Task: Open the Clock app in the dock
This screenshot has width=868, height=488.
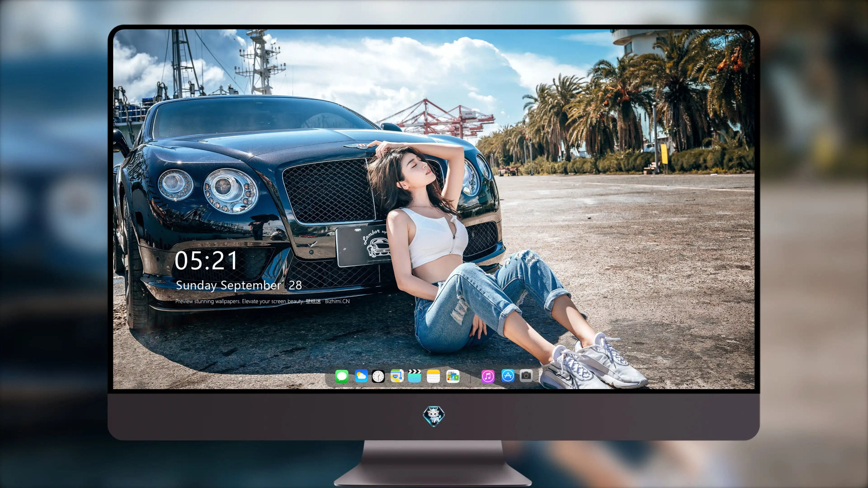Action: click(378, 376)
